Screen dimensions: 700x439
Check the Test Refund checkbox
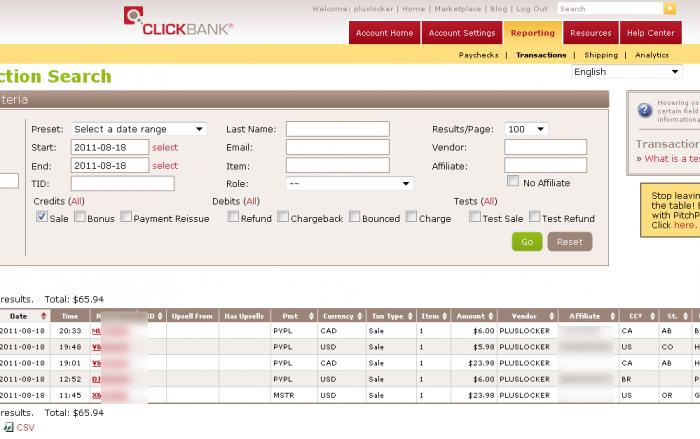coord(534,217)
